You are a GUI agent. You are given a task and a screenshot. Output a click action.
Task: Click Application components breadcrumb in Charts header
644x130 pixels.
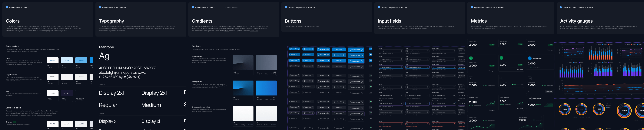pyautogui.click(x=574, y=7)
